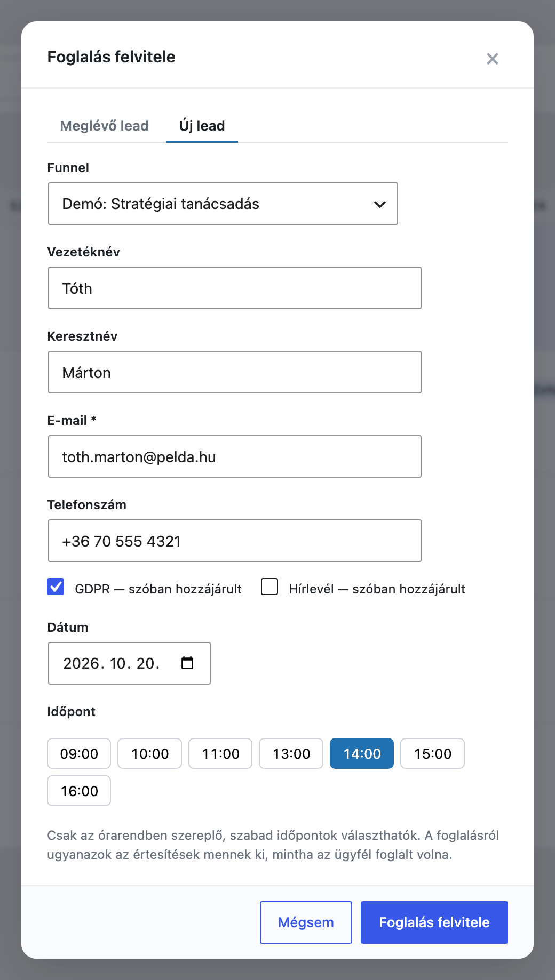Pick the 11:00 time slot
This screenshot has height=980, width=555.
[220, 753]
